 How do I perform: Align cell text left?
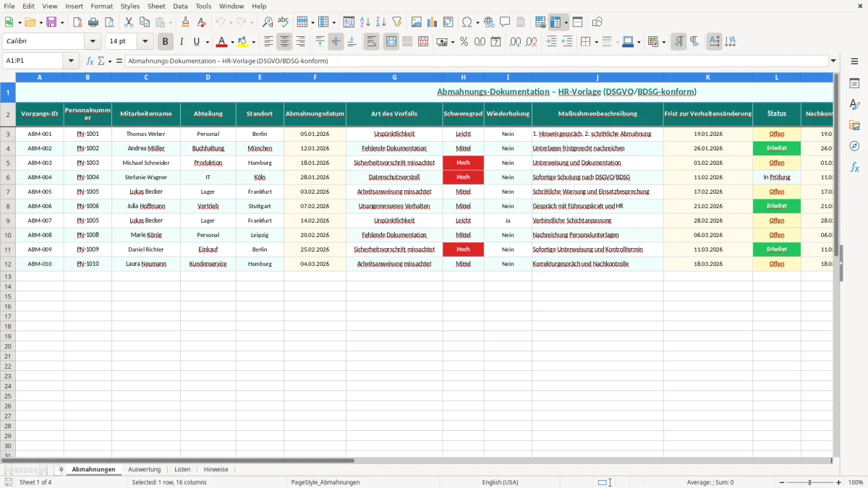click(269, 42)
